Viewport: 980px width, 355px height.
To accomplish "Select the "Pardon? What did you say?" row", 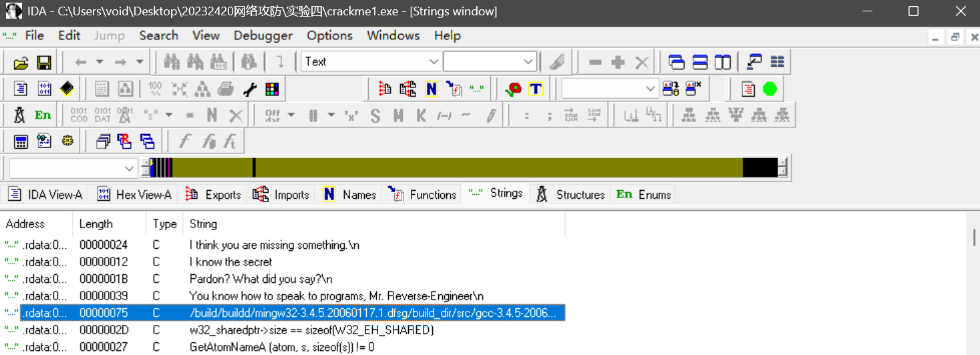I will pyautogui.click(x=283, y=279).
